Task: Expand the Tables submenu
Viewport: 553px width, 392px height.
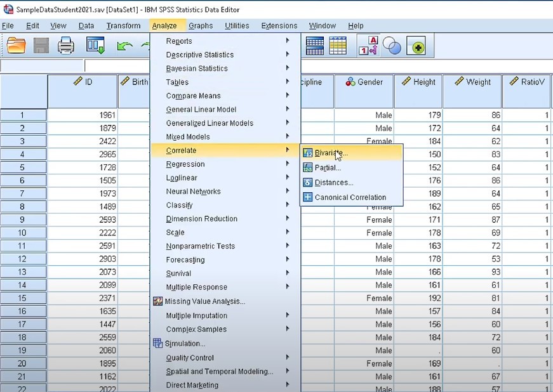Action: tap(226, 82)
